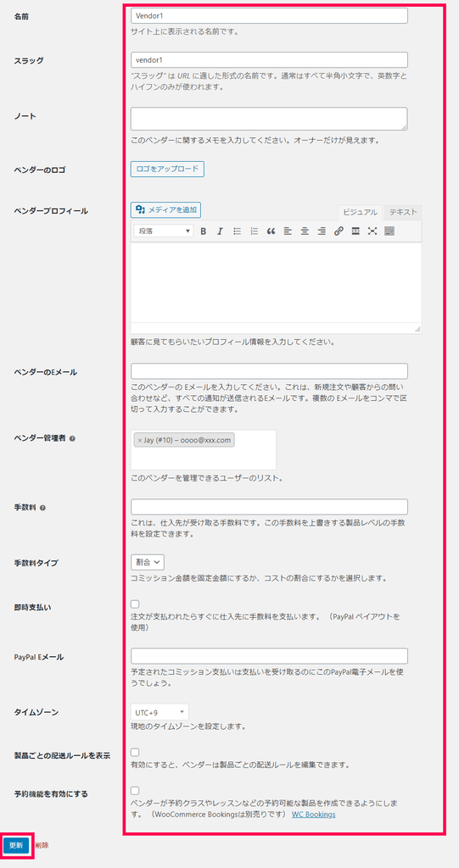Click the ベンダーのEメール input field

pyautogui.click(x=270, y=371)
